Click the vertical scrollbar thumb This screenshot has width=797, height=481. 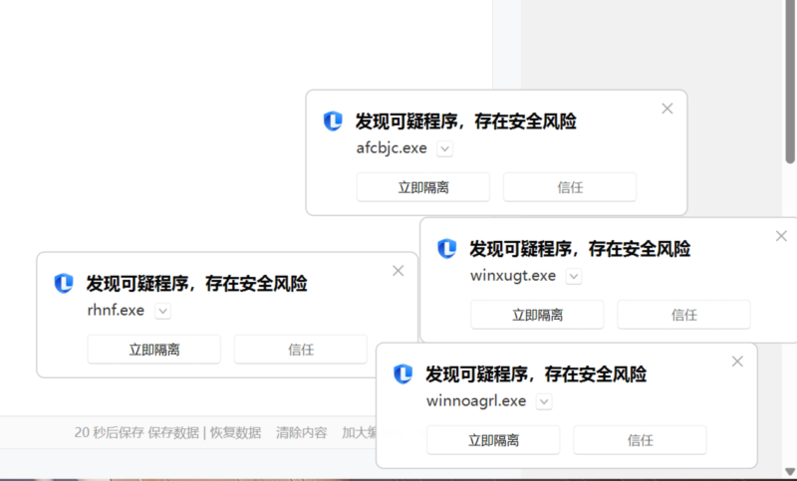(790, 81)
